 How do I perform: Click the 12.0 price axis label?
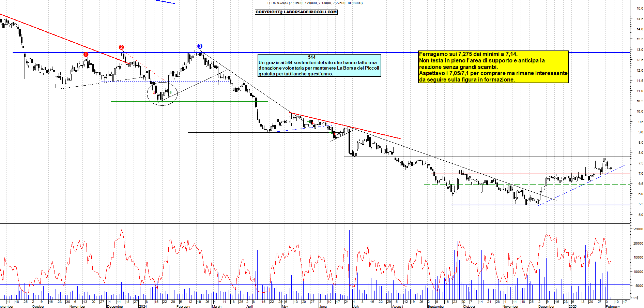click(x=640, y=71)
